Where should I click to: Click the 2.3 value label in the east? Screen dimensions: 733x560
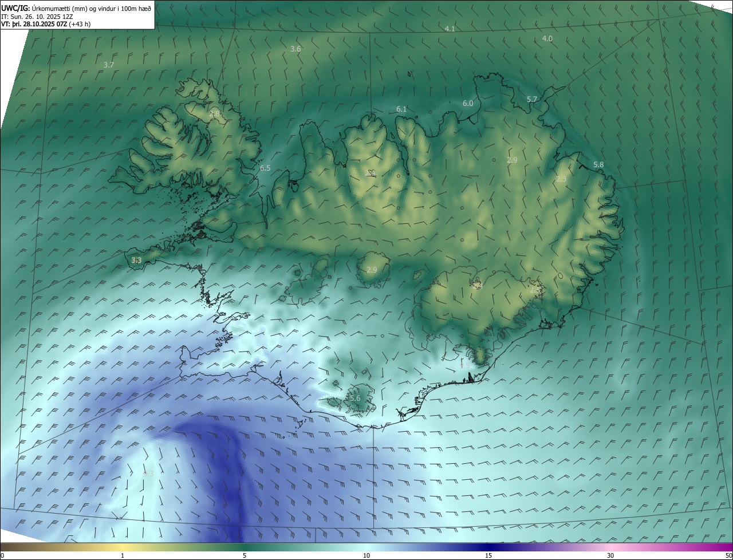[x=561, y=179]
